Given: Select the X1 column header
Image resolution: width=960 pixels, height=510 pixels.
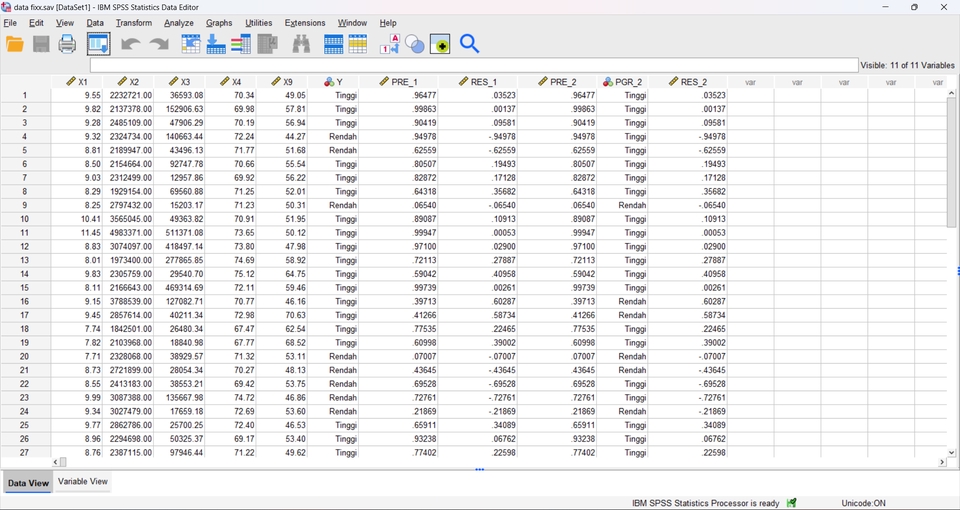Looking at the screenshot, I should (77, 81).
